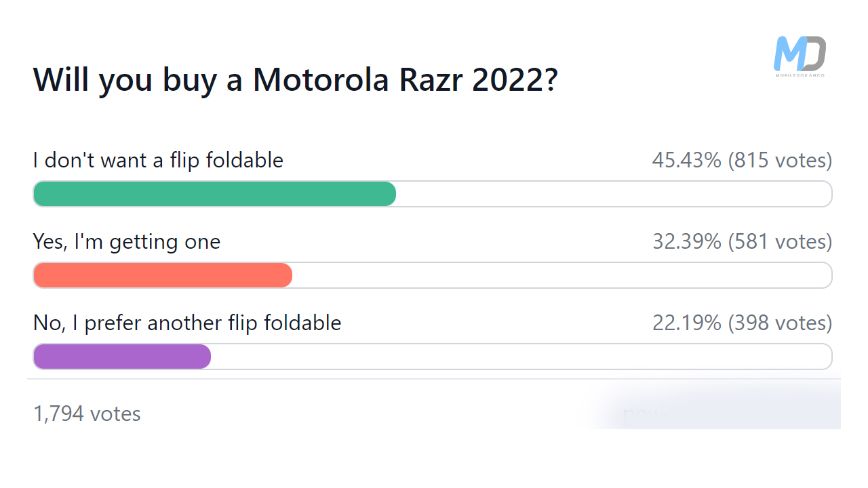Click "2022?" at the end of the title
The height and width of the screenshot is (488, 868).
(x=515, y=80)
